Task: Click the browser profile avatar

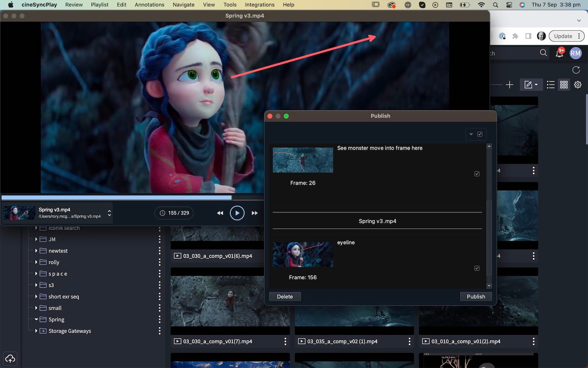Action: 541,36
